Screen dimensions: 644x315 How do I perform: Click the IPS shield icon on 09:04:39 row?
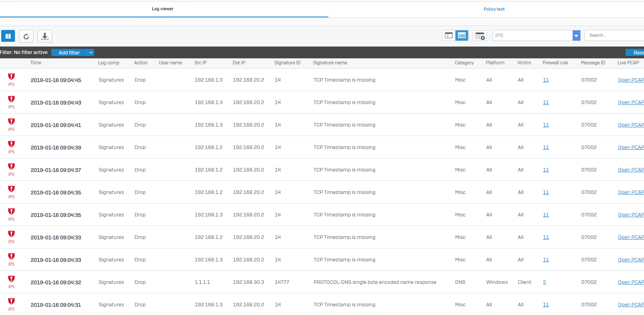pos(11,144)
